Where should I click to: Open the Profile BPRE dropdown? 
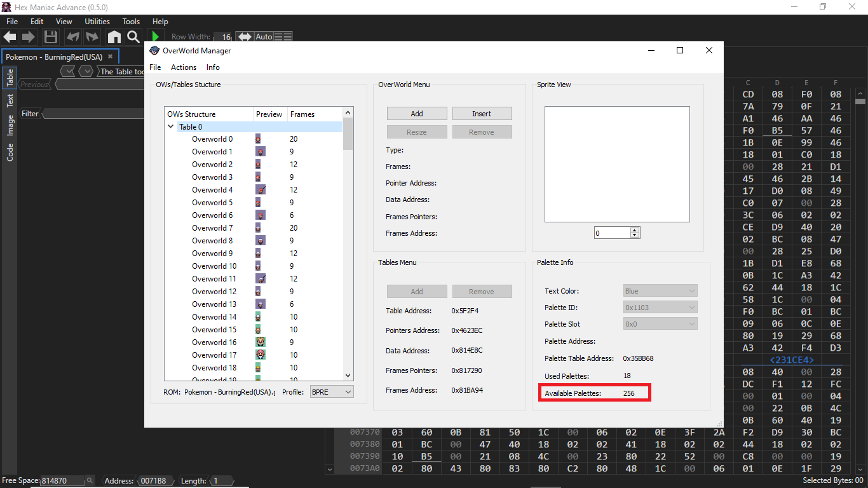click(x=331, y=392)
